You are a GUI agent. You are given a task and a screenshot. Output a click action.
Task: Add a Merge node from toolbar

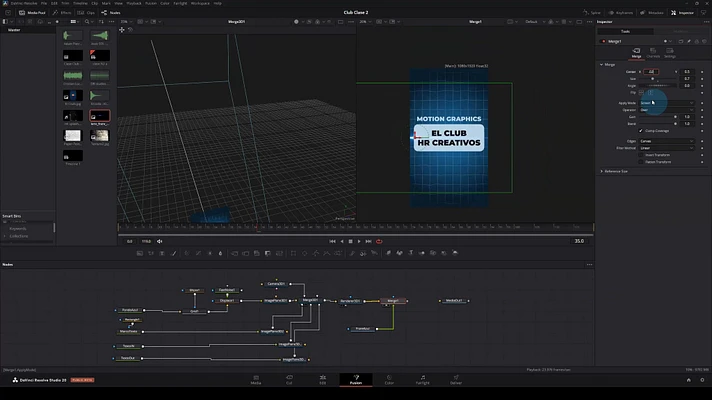coord(234,253)
